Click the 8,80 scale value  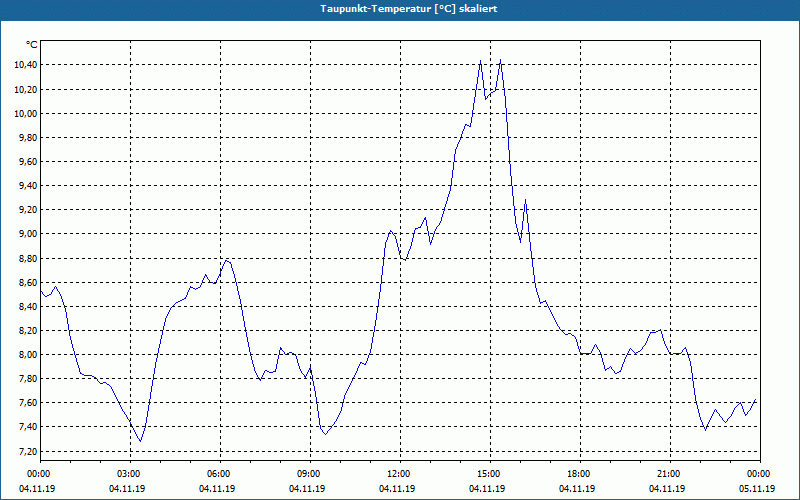pyautogui.click(x=29, y=259)
